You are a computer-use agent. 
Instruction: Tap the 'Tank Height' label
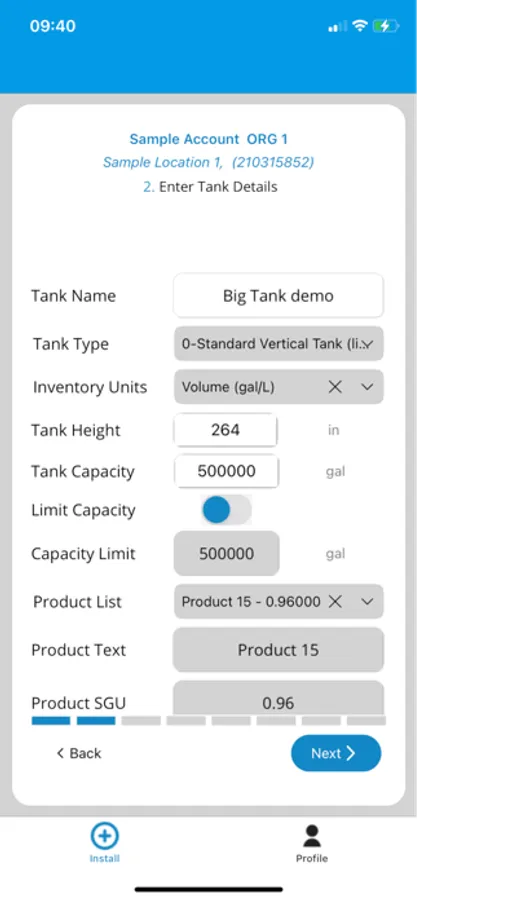tap(76, 430)
